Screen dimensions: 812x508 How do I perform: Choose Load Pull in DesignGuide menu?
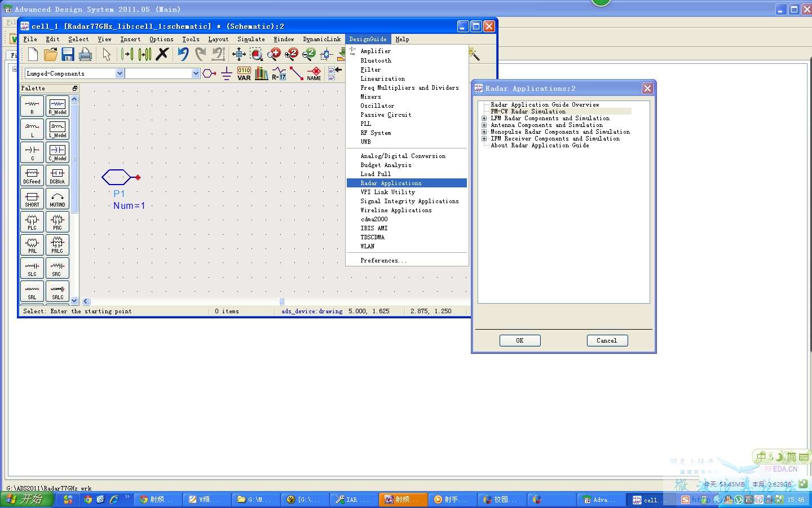(376, 174)
